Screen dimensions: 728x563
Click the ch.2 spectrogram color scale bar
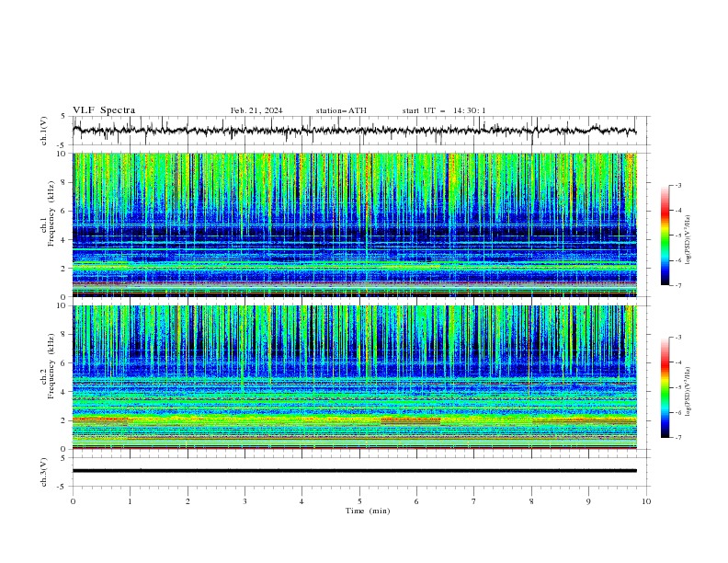[665, 387]
